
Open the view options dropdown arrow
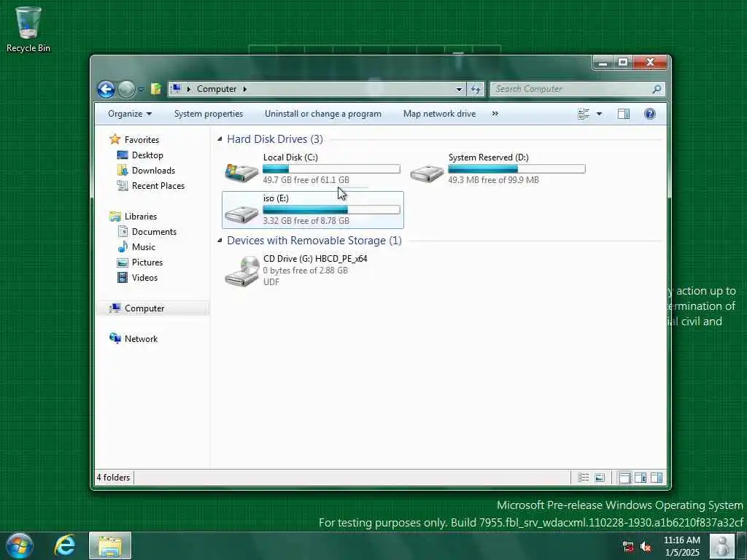point(600,114)
